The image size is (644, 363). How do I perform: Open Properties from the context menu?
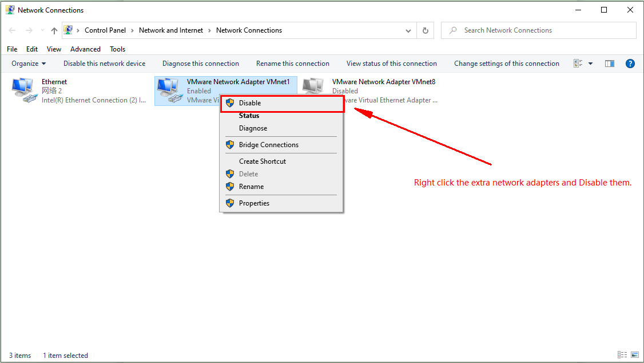pyautogui.click(x=282, y=203)
